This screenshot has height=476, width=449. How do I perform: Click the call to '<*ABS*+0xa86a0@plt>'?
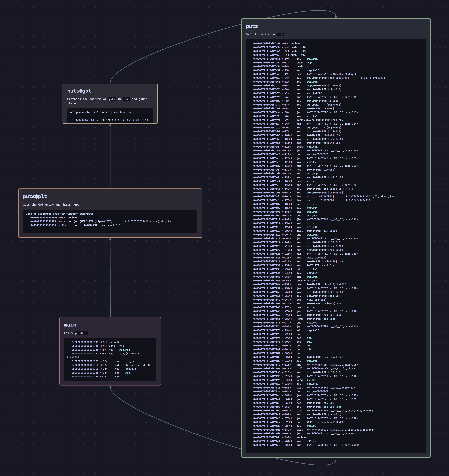(x=327, y=74)
